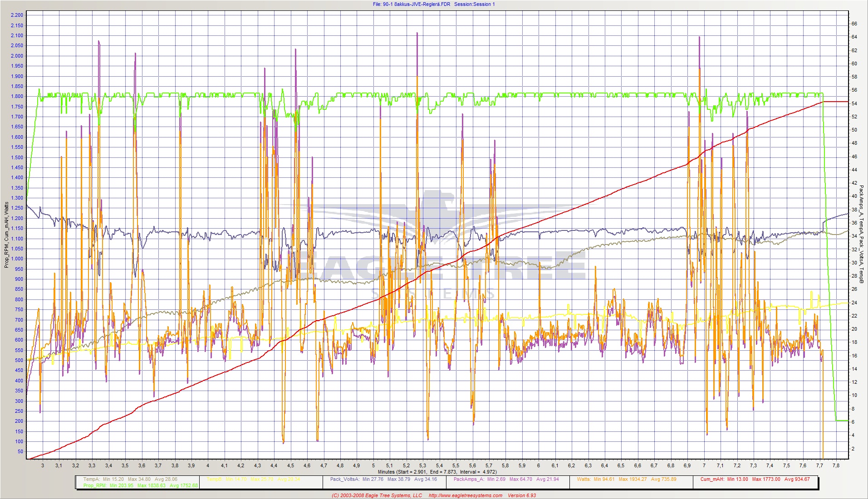Click the 7 minute tick on time axis
Image resolution: width=868 pixels, height=499 pixels.
tap(704, 465)
